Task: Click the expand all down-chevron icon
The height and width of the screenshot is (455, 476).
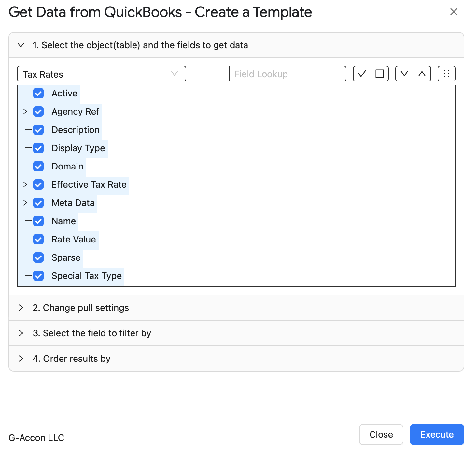Action: [404, 74]
